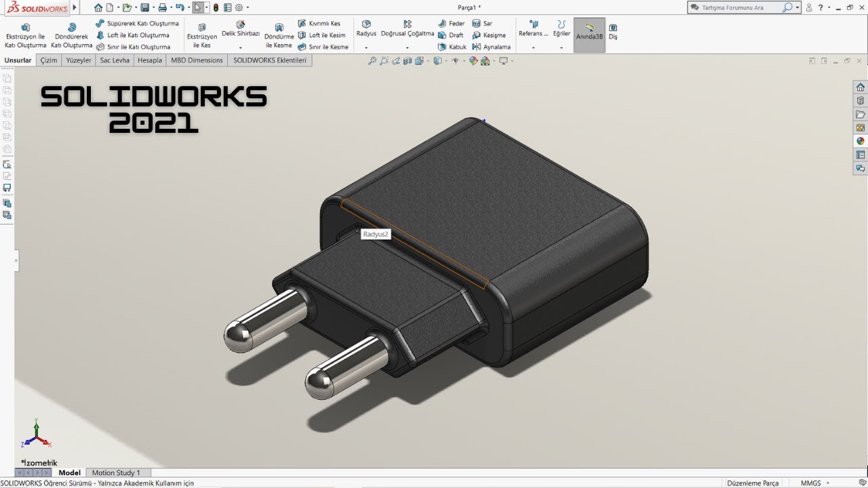Screen dimensions: 868x488
Task: Open SOLIDWORKS Resources home task pane icon
Action: [x=861, y=87]
